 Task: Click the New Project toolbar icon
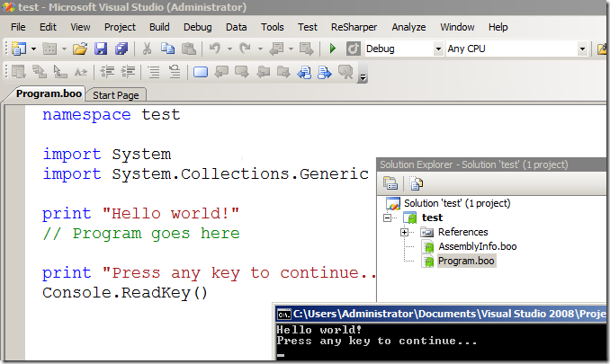click(19, 49)
